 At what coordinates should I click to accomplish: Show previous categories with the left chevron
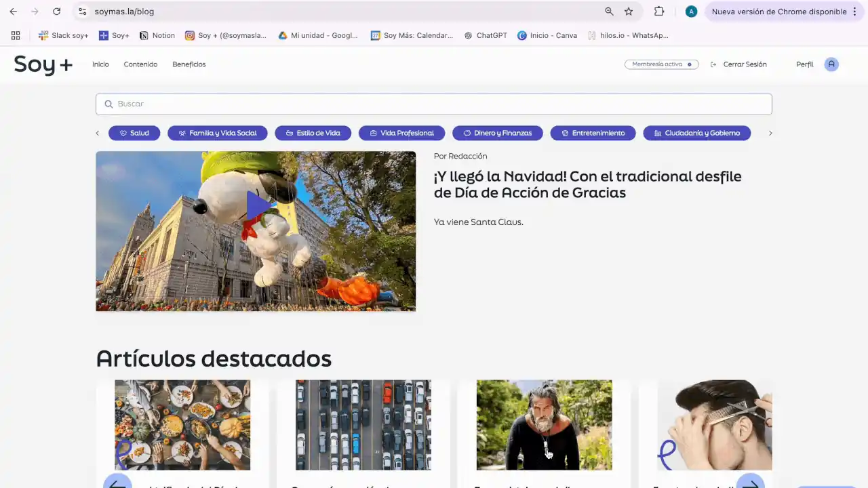coord(98,133)
